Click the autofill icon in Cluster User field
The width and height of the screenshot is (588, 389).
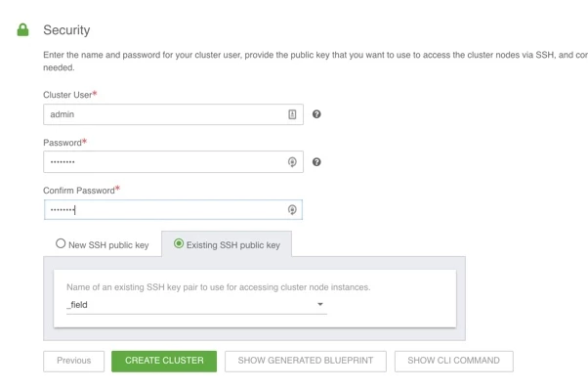click(292, 114)
